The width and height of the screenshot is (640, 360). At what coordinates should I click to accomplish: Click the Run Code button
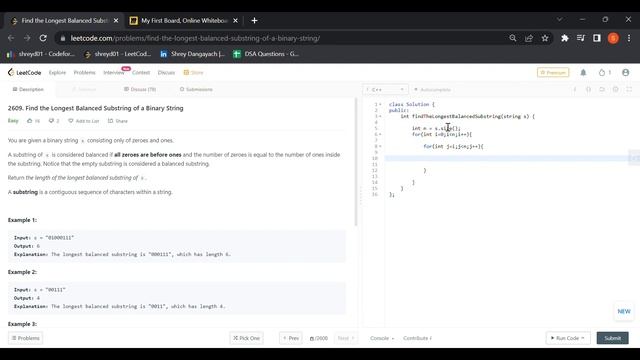[568, 338]
